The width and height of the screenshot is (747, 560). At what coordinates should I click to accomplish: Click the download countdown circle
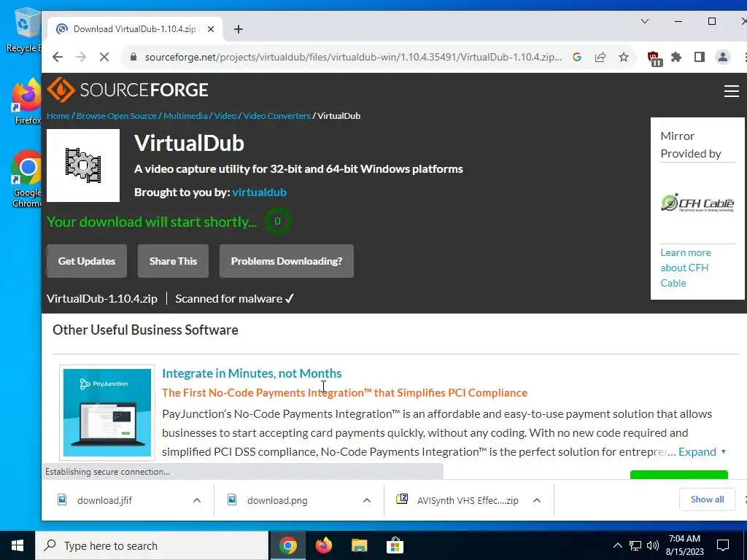point(277,221)
